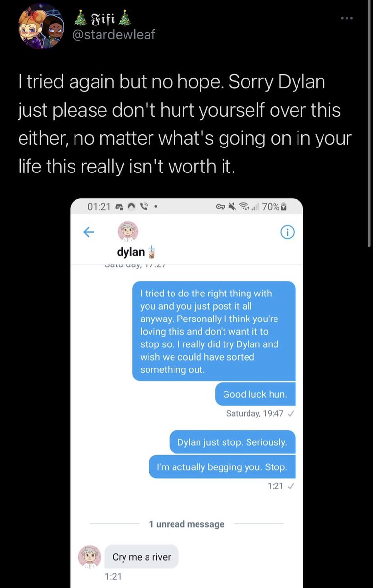Tap dylan's avatar next to the reply
This screenshot has height=588, width=373.
(x=90, y=557)
